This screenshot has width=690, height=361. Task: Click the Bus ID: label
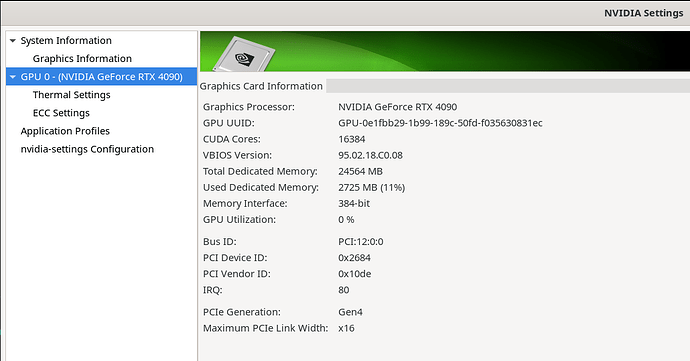tap(220, 241)
